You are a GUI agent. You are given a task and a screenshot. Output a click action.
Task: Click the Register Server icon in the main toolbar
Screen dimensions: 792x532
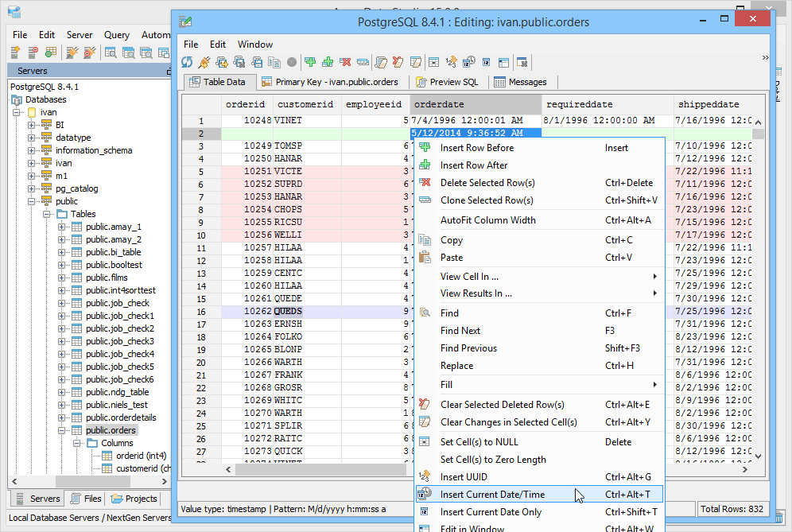point(15,52)
